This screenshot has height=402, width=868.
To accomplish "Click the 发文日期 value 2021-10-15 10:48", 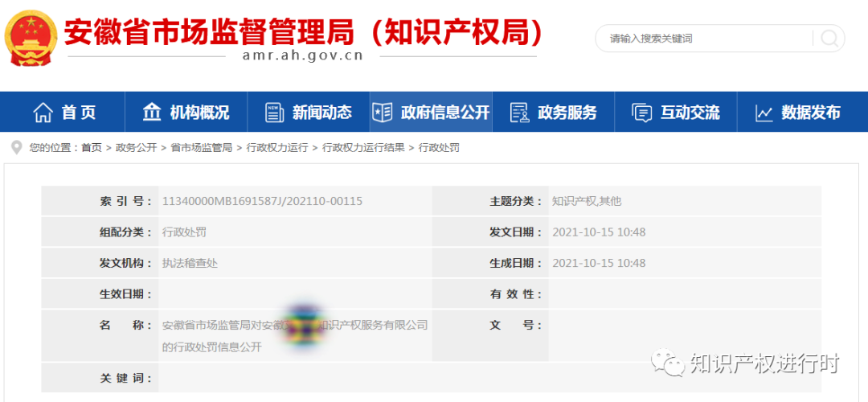I will 599,232.
